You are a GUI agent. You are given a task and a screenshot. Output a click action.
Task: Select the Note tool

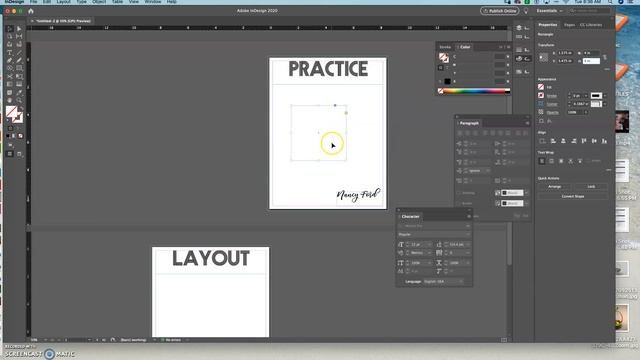[10, 93]
